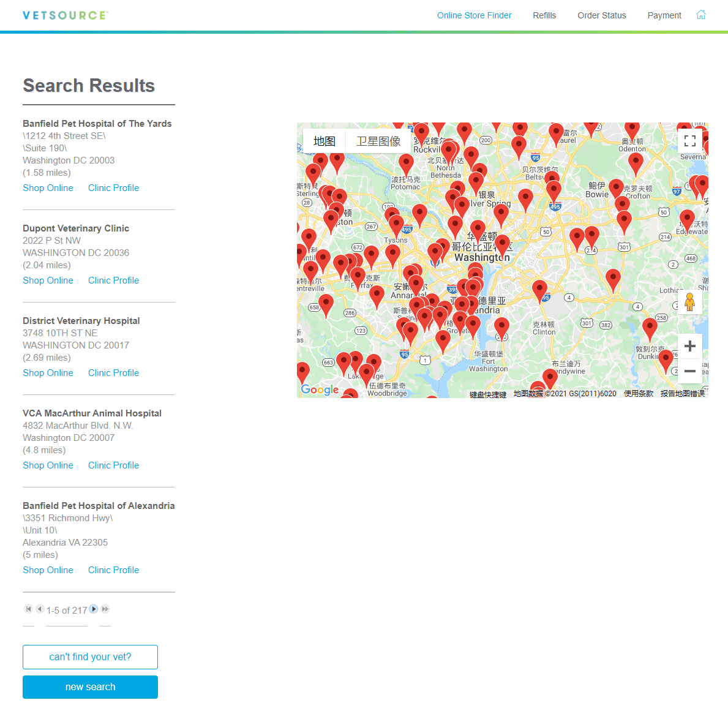Zoom in on the map

(x=689, y=346)
